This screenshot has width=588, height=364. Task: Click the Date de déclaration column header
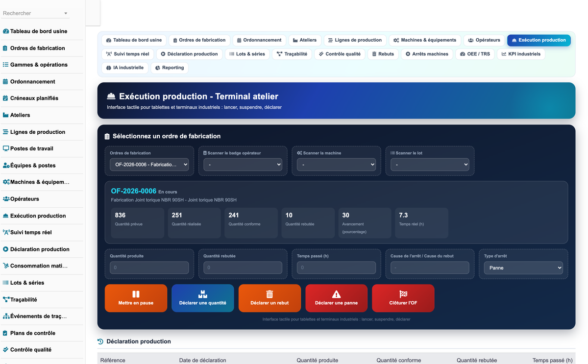pyautogui.click(x=203, y=360)
